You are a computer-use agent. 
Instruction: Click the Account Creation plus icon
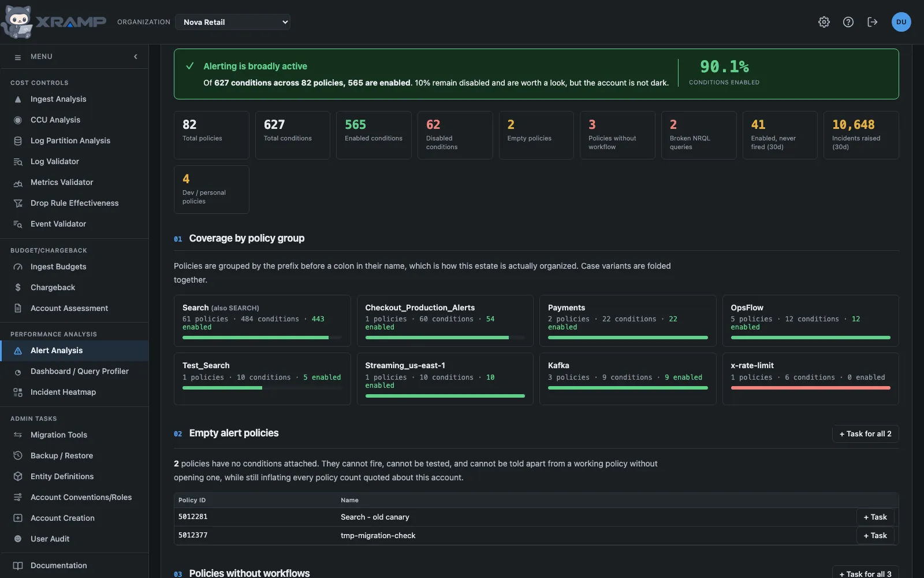pyautogui.click(x=18, y=518)
